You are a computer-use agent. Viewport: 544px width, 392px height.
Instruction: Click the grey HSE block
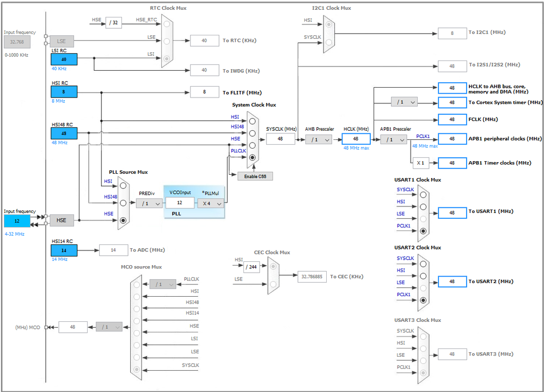[x=62, y=220]
